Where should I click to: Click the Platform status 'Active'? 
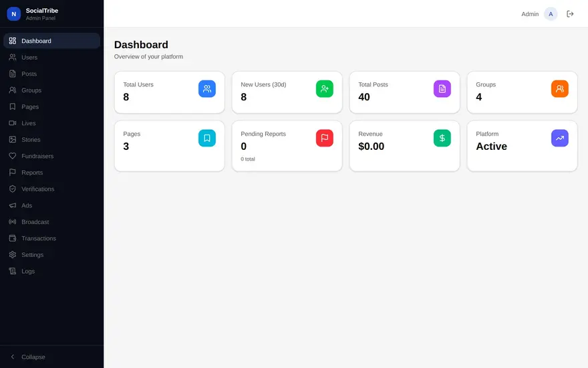(x=491, y=146)
